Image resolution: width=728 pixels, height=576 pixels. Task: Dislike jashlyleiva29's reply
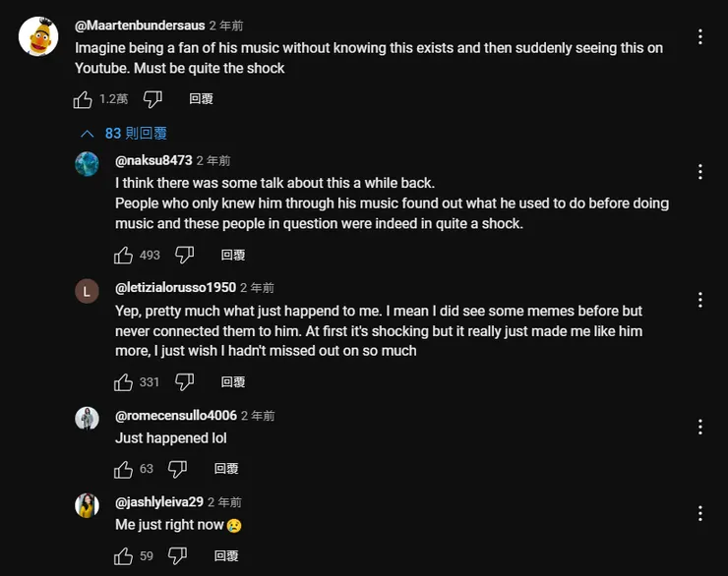pos(178,556)
